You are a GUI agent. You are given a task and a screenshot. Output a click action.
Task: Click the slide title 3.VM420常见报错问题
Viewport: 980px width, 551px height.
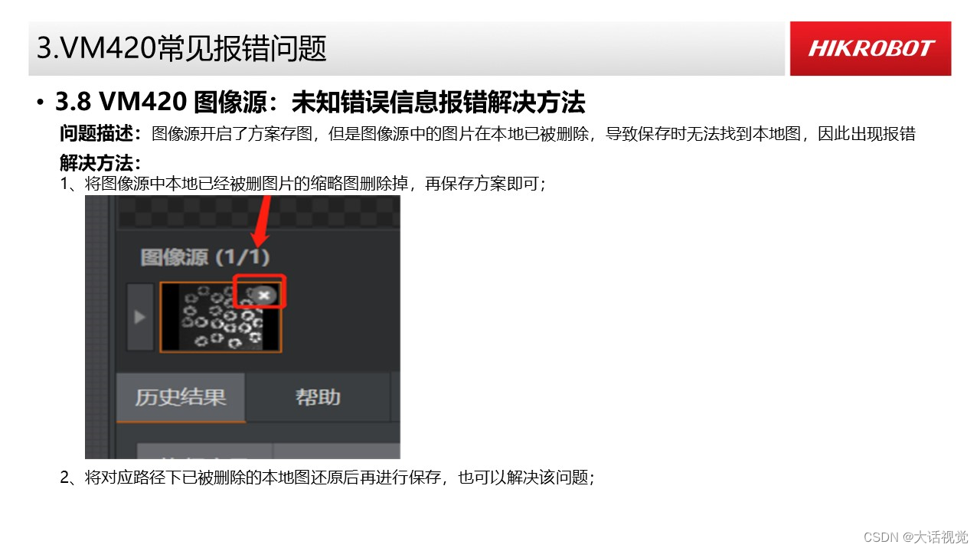coord(182,48)
